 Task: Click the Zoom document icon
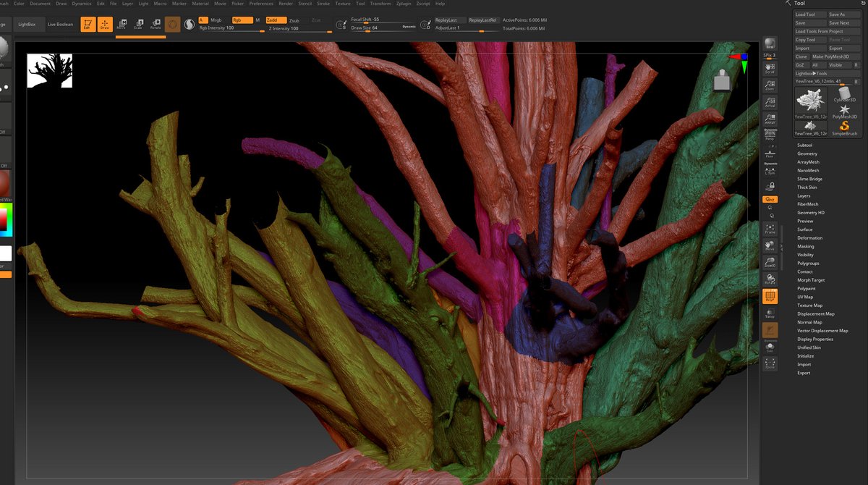770,86
